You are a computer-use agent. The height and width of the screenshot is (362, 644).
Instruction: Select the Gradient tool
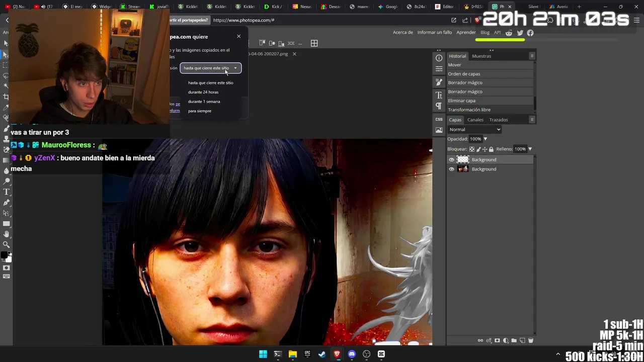[x=6, y=160]
